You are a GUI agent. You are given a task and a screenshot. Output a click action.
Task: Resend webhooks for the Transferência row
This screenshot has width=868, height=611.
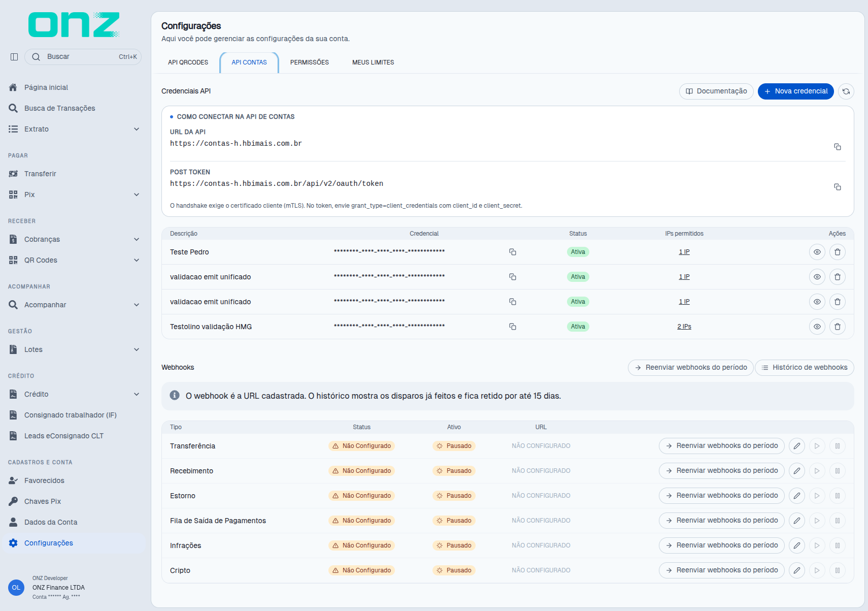[722, 446]
